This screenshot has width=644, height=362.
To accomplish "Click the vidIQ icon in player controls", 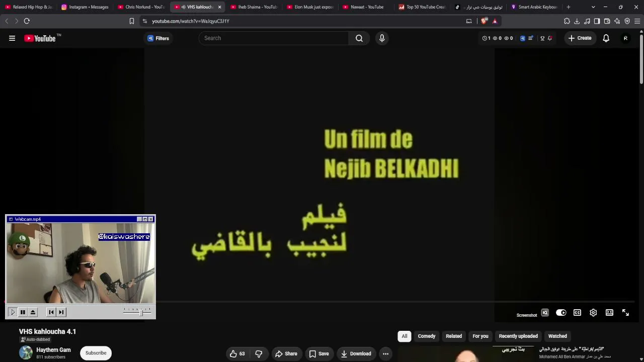I will [545, 313].
